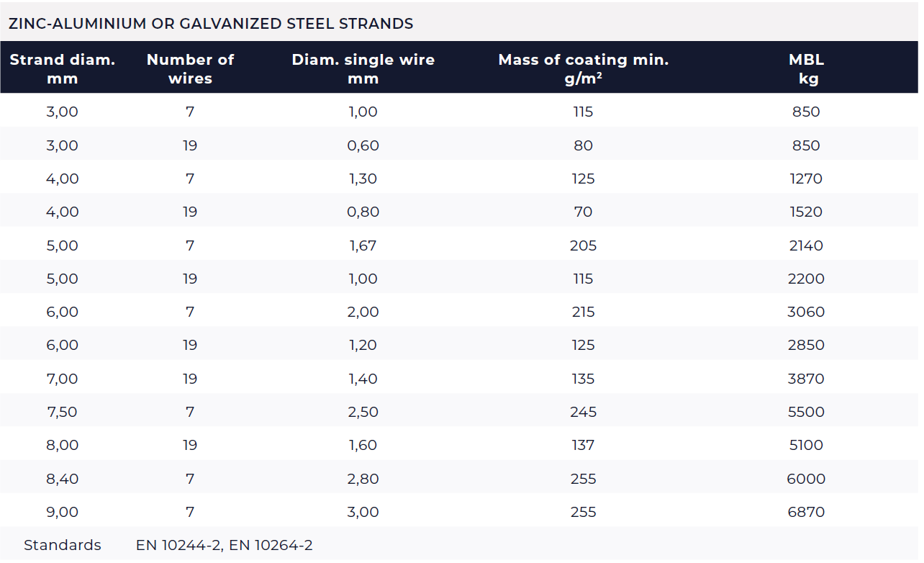Select the coating mass value 137
This screenshot has height=563, width=924.
[583, 445]
